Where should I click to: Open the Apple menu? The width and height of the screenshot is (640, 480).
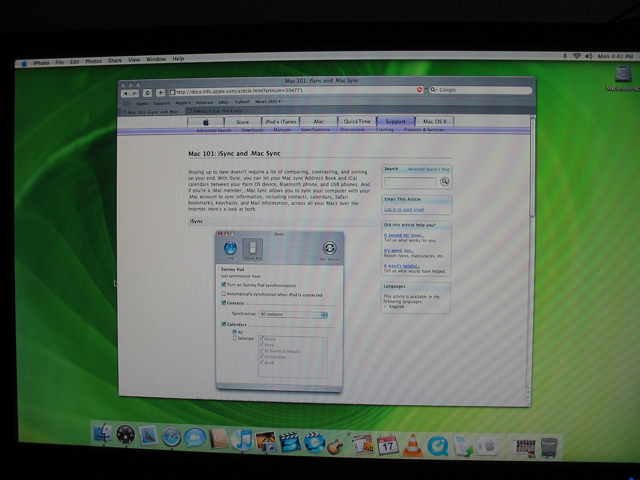coord(24,64)
